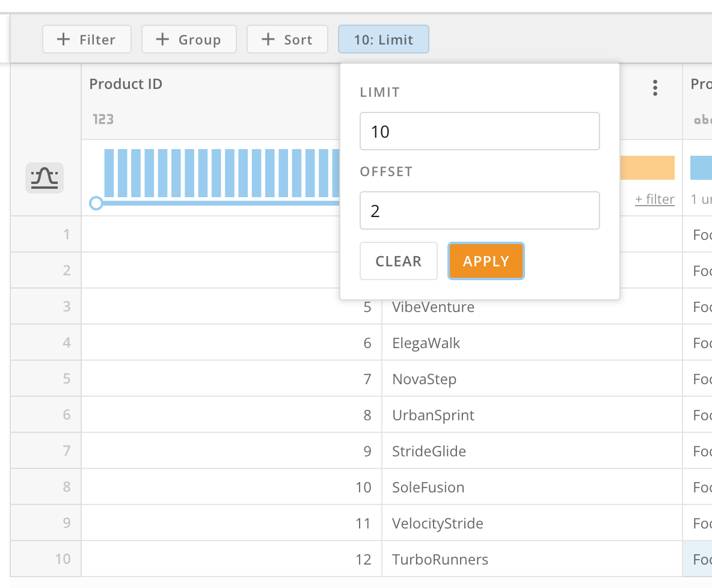Open the column options three-dot menu
712x588 pixels.
pos(655,87)
